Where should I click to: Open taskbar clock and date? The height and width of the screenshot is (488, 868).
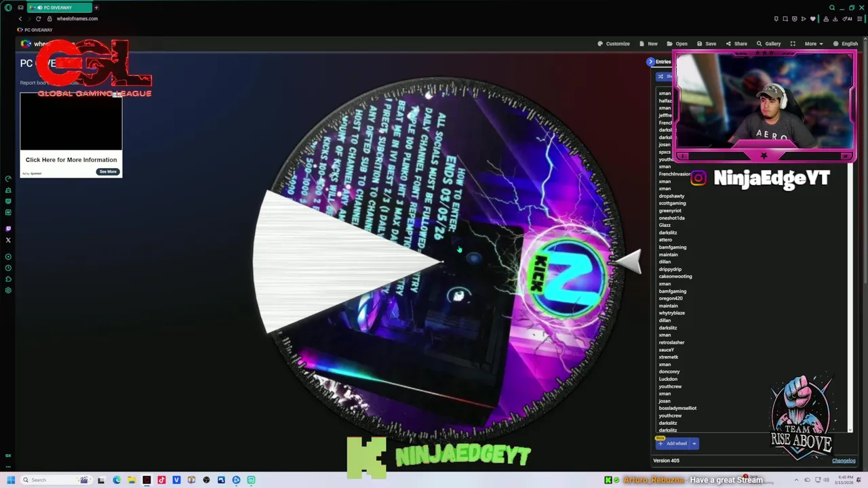click(844, 480)
